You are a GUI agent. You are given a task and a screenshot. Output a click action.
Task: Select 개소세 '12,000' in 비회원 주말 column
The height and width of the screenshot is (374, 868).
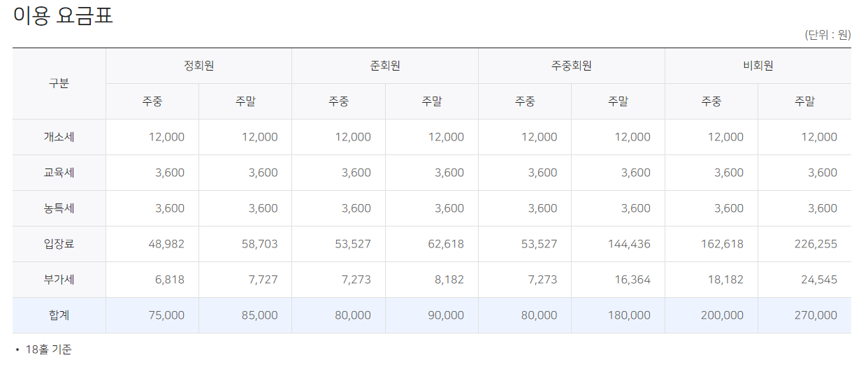pyautogui.click(x=819, y=137)
